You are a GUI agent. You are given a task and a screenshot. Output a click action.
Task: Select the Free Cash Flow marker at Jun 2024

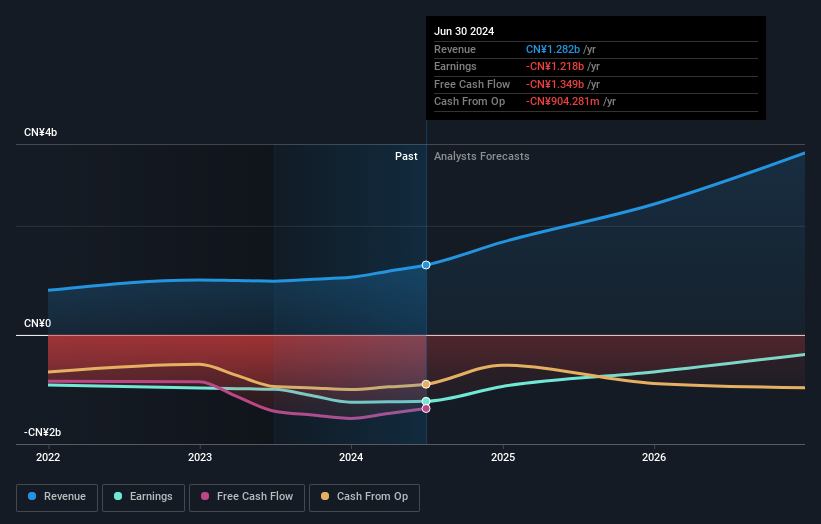pyautogui.click(x=426, y=408)
